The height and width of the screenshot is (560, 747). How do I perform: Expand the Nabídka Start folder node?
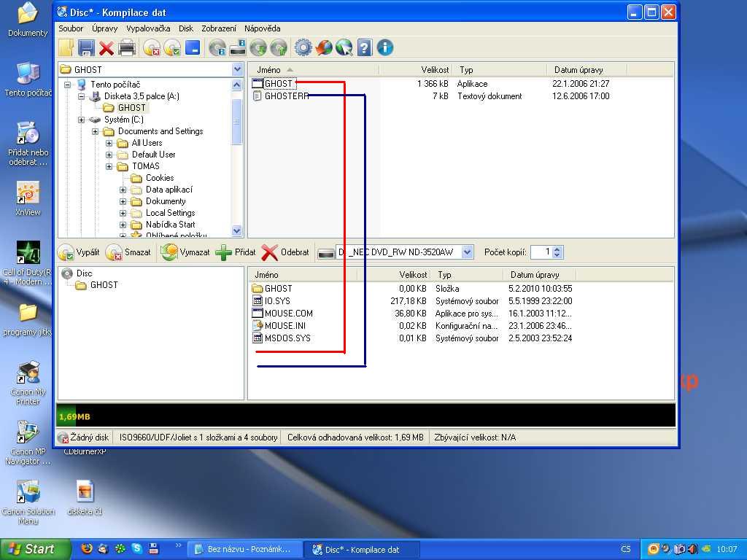(x=123, y=225)
